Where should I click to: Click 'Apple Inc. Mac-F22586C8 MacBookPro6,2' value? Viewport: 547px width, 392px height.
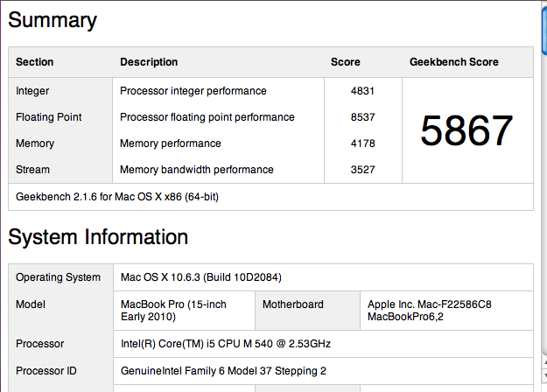pos(430,311)
